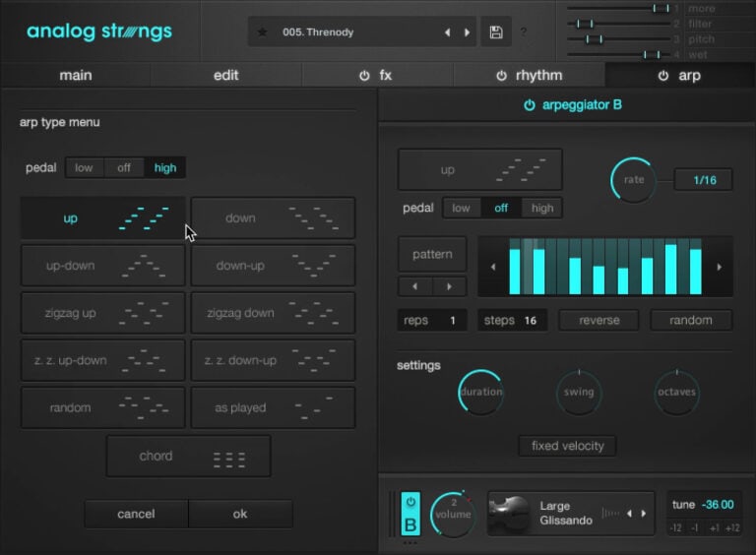Lower tune by 1 semitone

pyautogui.click(x=694, y=528)
